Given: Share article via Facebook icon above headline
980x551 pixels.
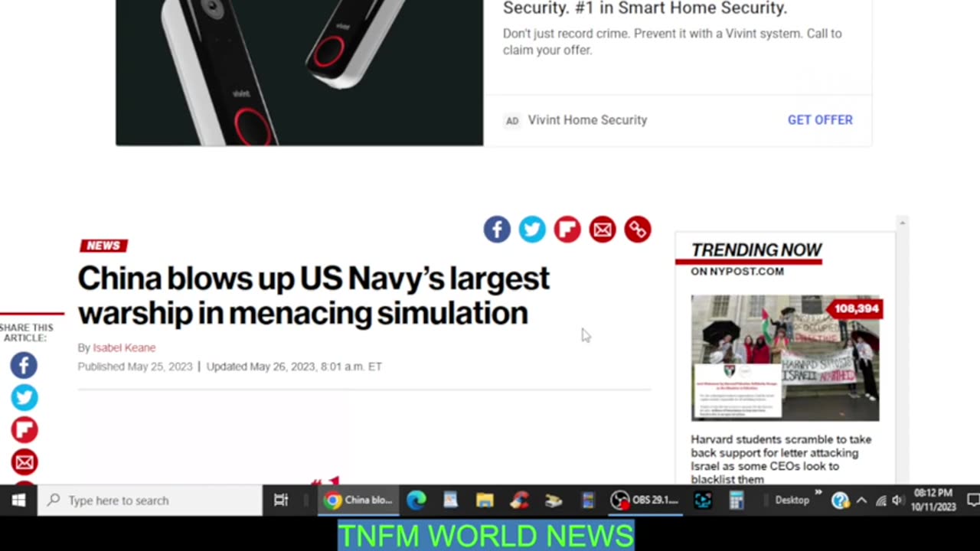Looking at the screenshot, I should click(497, 230).
